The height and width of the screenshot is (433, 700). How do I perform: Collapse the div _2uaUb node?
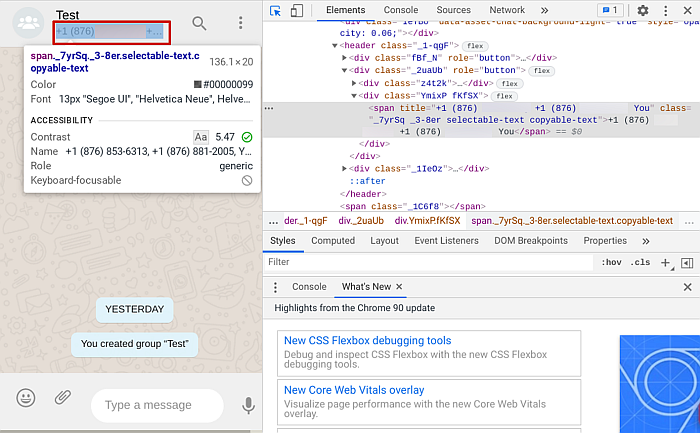tap(344, 71)
